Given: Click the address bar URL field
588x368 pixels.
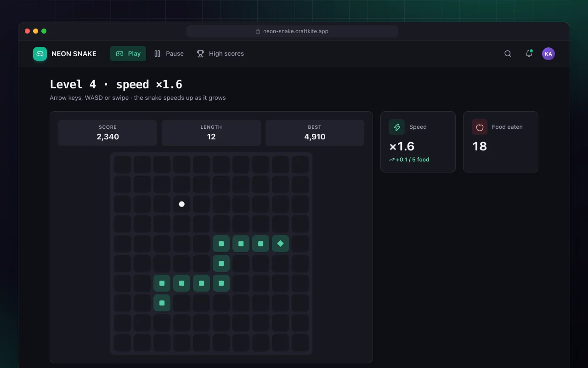Looking at the screenshot, I should pos(292,31).
